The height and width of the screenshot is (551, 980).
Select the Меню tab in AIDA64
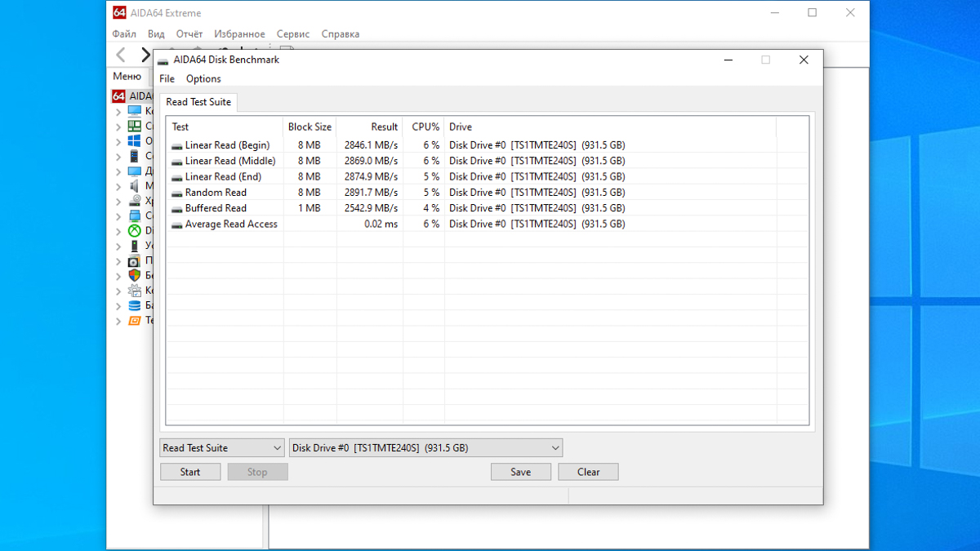tap(127, 76)
